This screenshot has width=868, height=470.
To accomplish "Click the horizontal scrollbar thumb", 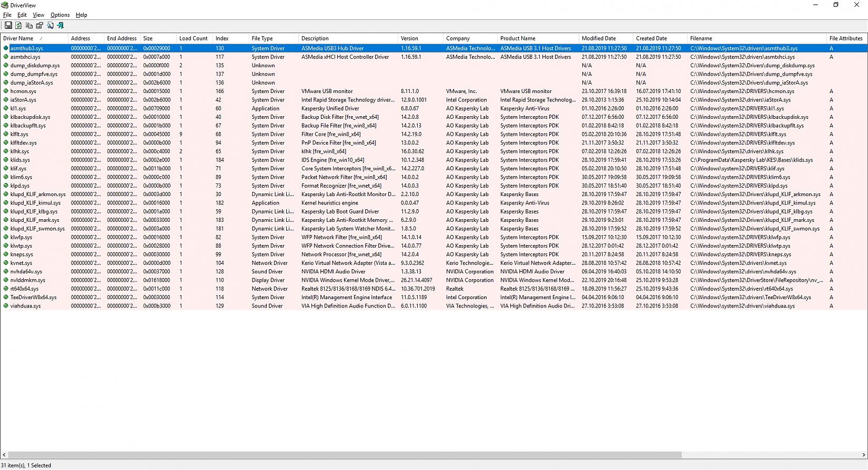I will point(345,455).
